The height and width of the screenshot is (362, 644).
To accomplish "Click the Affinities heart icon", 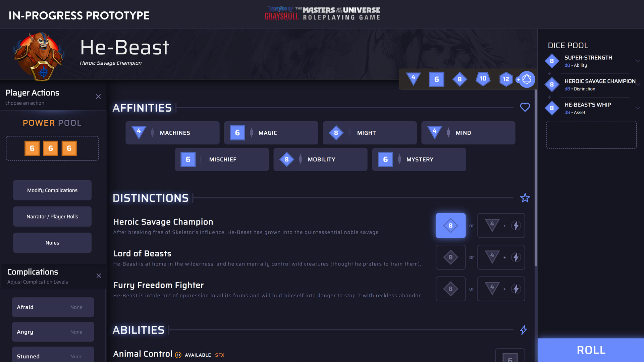I will pos(525,107).
